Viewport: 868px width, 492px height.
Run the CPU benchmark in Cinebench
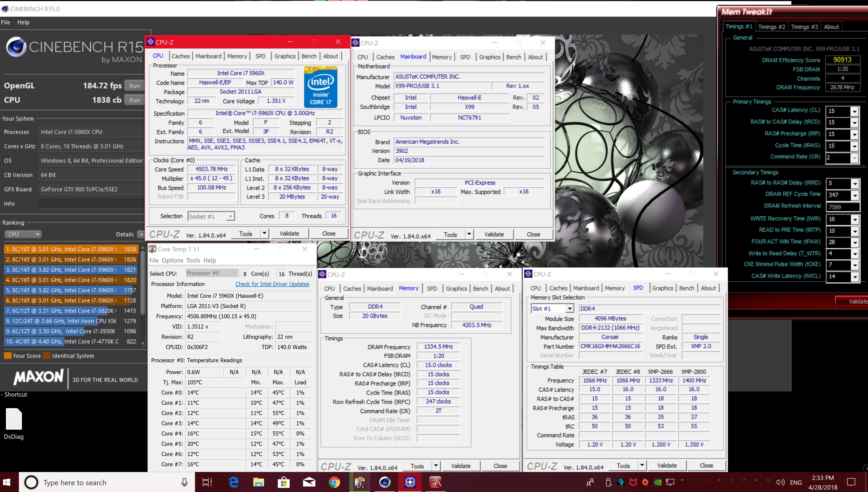coord(135,100)
